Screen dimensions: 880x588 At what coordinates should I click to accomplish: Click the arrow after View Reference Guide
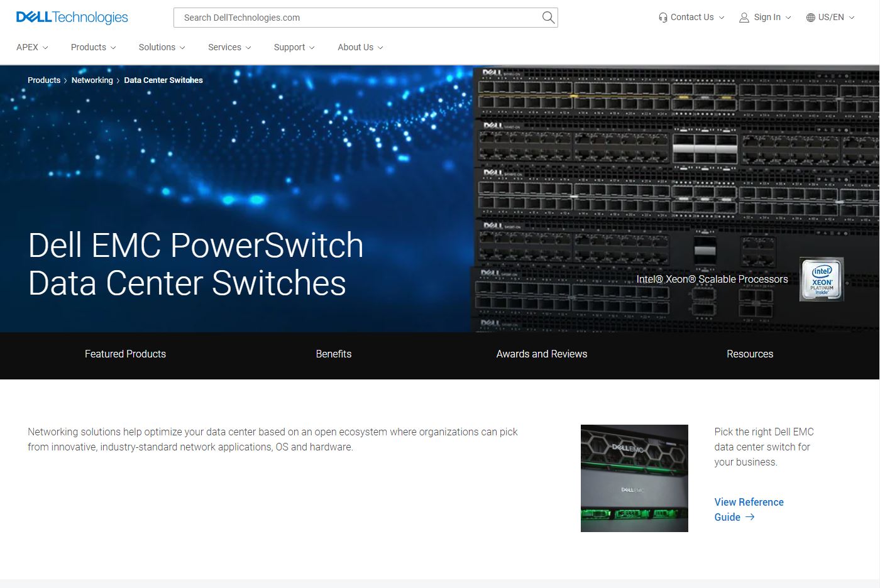pyautogui.click(x=750, y=517)
